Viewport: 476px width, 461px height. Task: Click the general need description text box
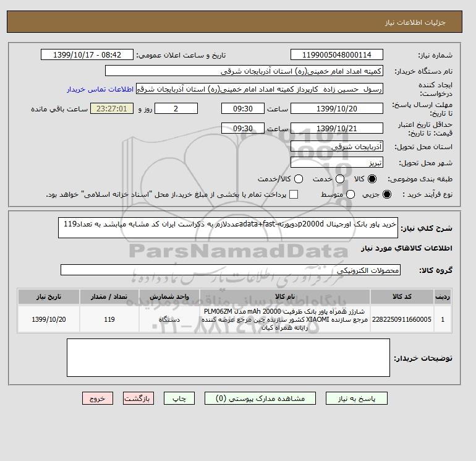click(228, 228)
